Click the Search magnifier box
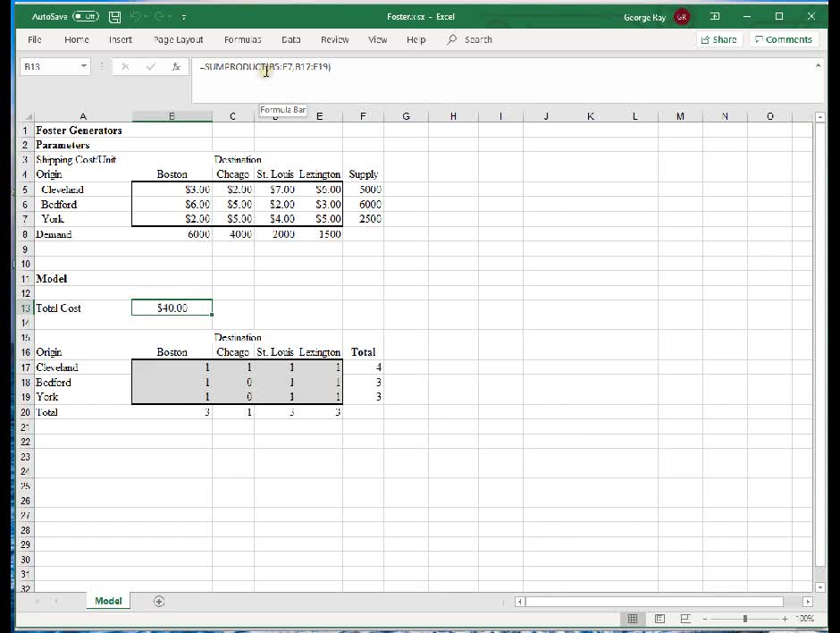 click(x=470, y=39)
